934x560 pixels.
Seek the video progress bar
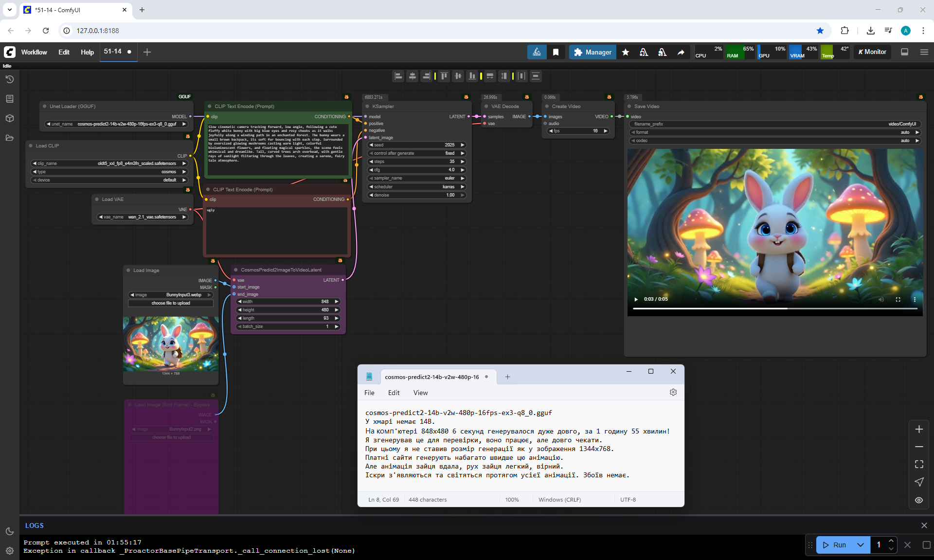point(774,308)
